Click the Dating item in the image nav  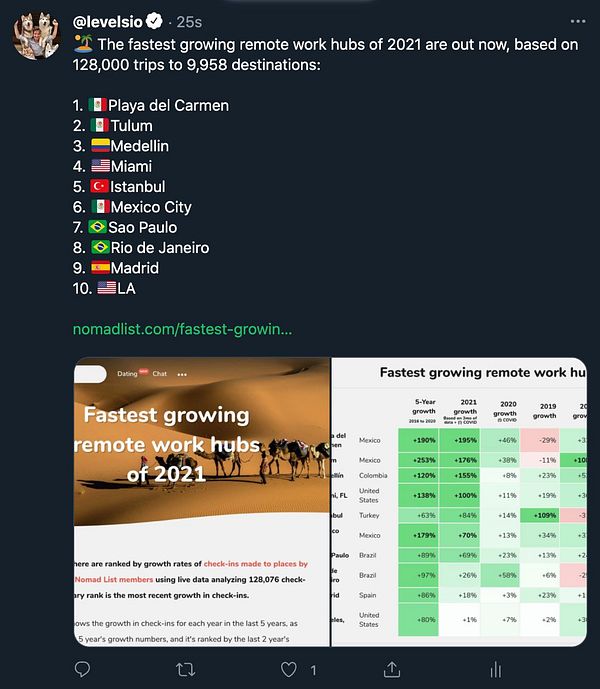click(127, 374)
